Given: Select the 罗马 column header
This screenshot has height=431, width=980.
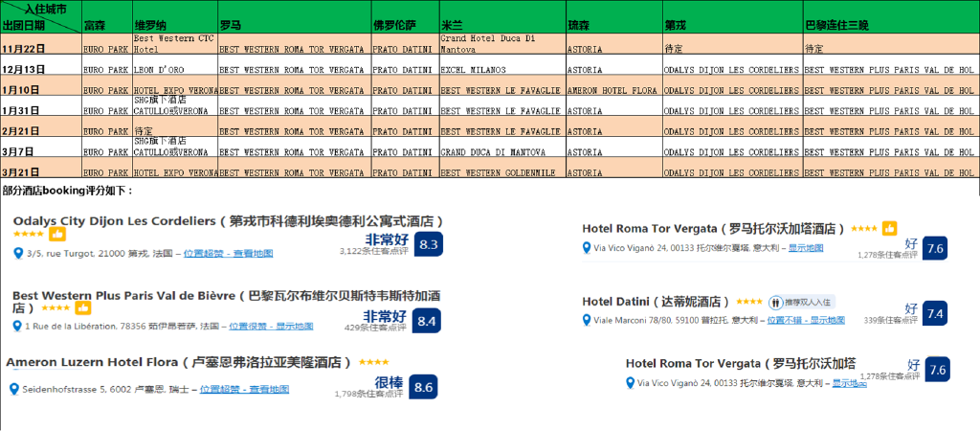Looking at the screenshot, I should tap(295, 17).
